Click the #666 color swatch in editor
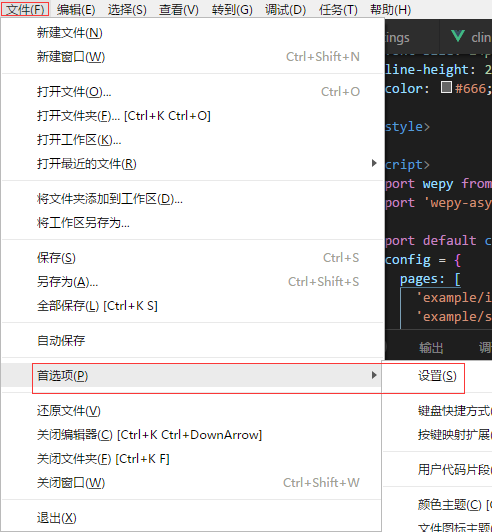The image size is (492, 532). tap(446, 87)
